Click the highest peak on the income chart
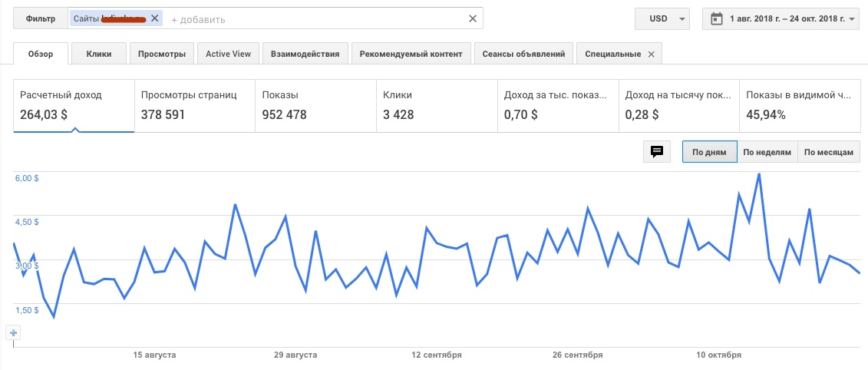 (x=759, y=174)
